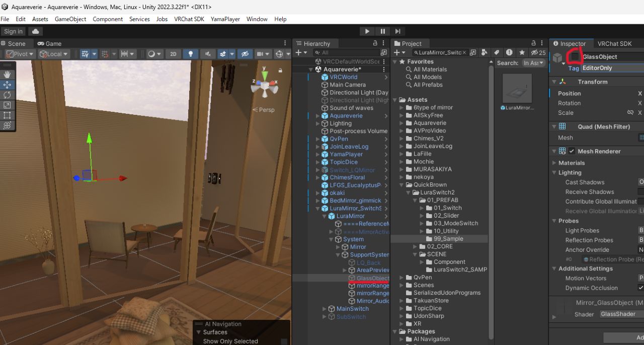The height and width of the screenshot is (345, 644).
Task: Toggle the 2D view mode
Action: (x=173, y=54)
